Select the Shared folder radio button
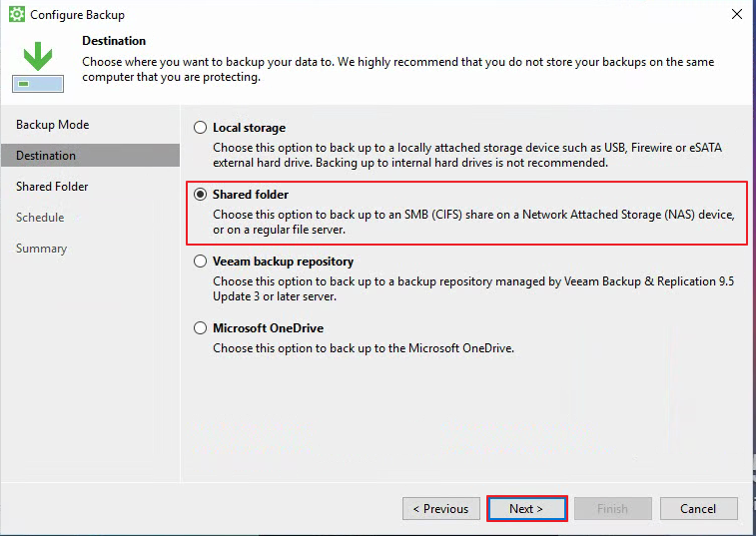This screenshot has width=756, height=536. click(200, 195)
